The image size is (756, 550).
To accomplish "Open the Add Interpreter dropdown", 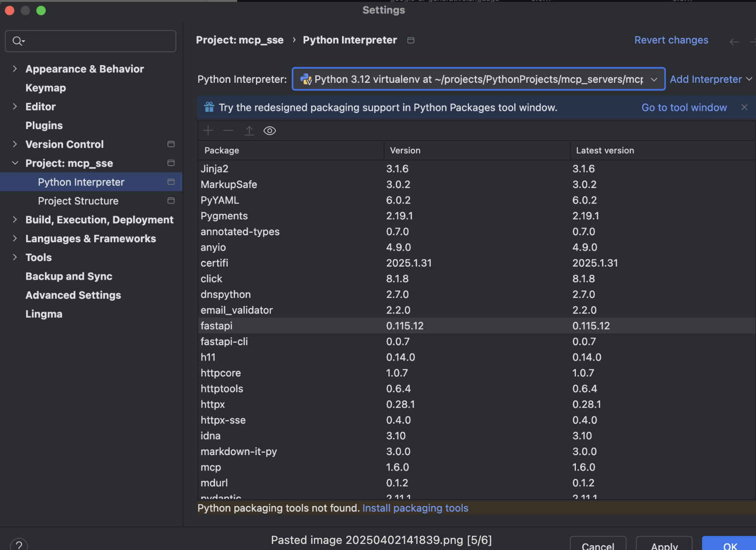I will click(711, 79).
